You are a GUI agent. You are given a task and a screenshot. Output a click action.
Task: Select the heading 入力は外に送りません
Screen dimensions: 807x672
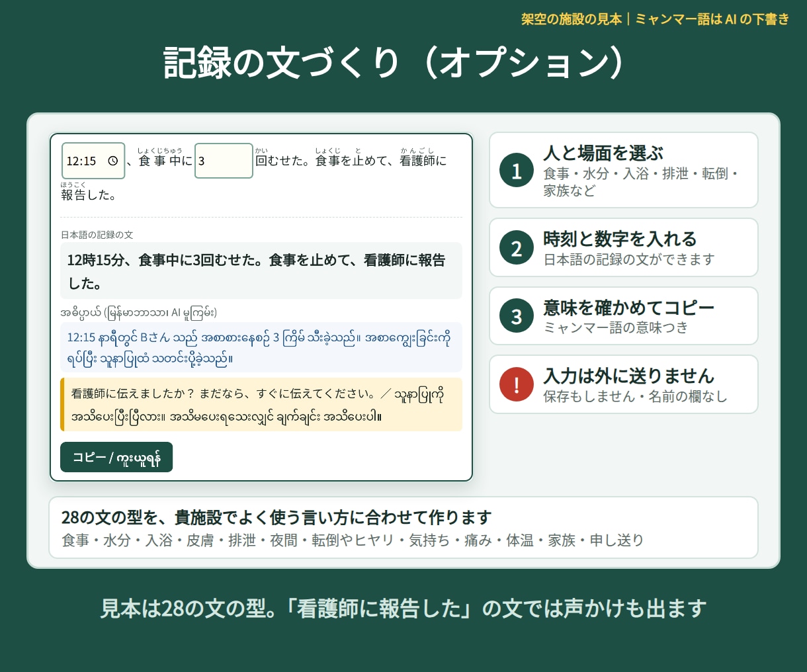coord(628,376)
